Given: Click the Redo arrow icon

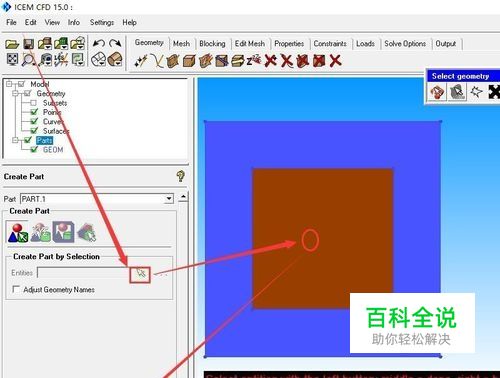Looking at the screenshot, I should 115,44.
